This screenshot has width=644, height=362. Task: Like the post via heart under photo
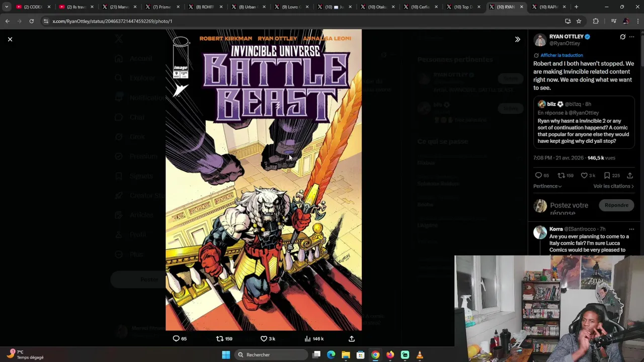[264, 339]
